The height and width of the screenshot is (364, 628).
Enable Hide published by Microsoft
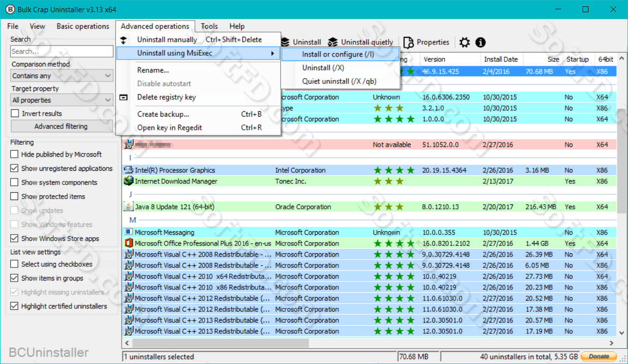[15, 154]
